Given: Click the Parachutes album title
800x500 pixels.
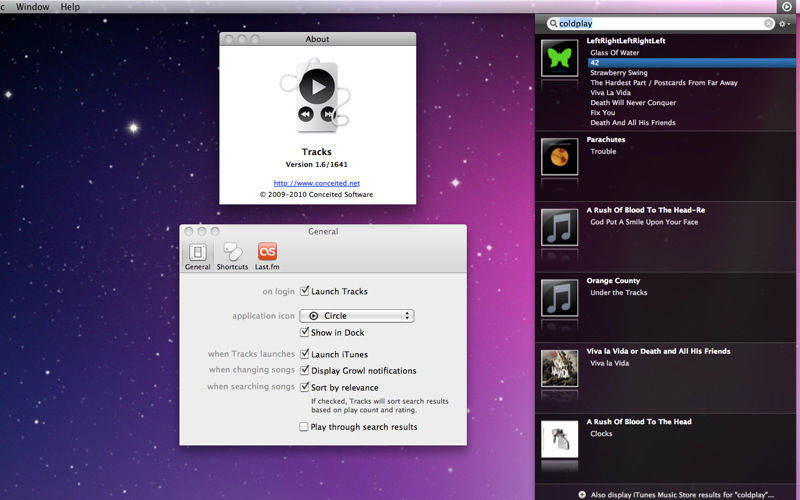Looking at the screenshot, I should (x=606, y=139).
